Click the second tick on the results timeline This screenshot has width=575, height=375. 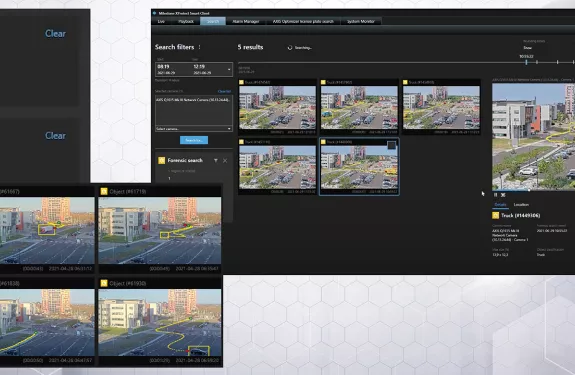pyautogui.click(x=537, y=62)
